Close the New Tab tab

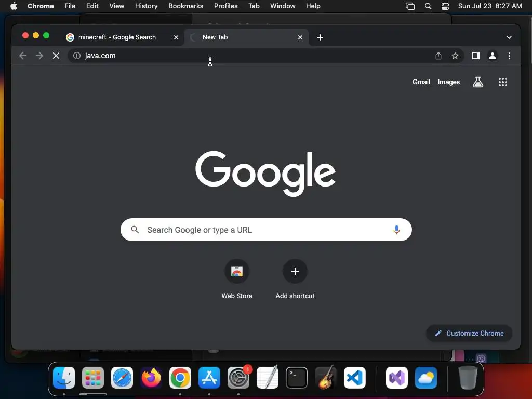click(300, 37)
